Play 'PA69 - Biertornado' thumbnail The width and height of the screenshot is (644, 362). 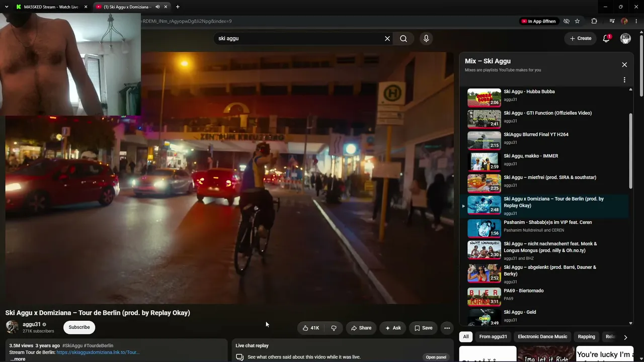coord(484,297)
